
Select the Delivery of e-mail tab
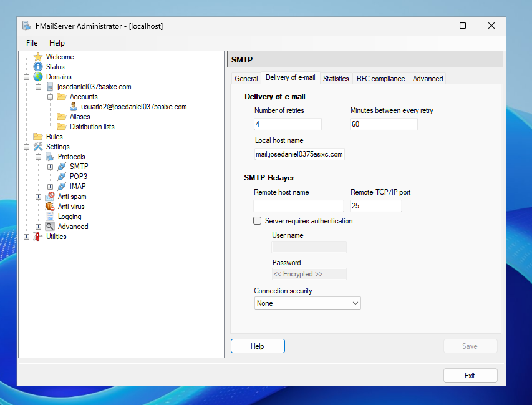(x=291, y=77)
